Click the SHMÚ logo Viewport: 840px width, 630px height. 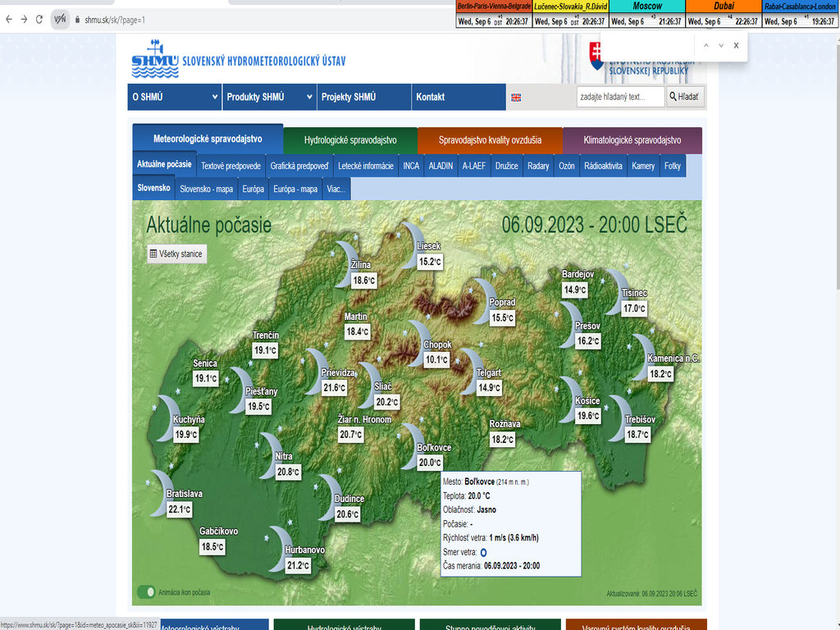pos(155,60)
